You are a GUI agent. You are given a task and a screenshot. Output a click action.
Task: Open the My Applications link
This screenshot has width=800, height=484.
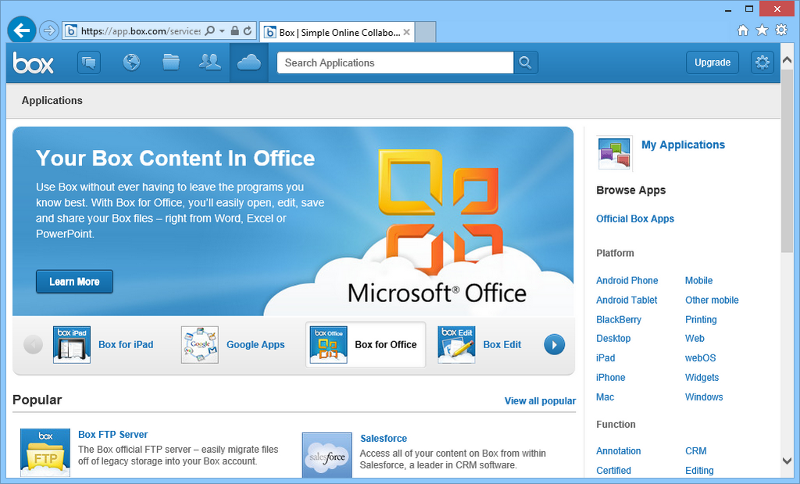682,145
